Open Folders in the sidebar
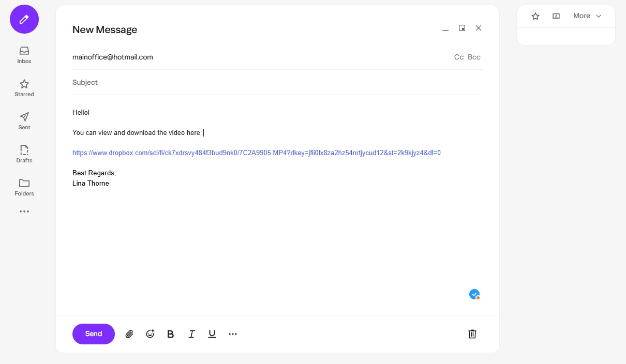 point(24,187)
